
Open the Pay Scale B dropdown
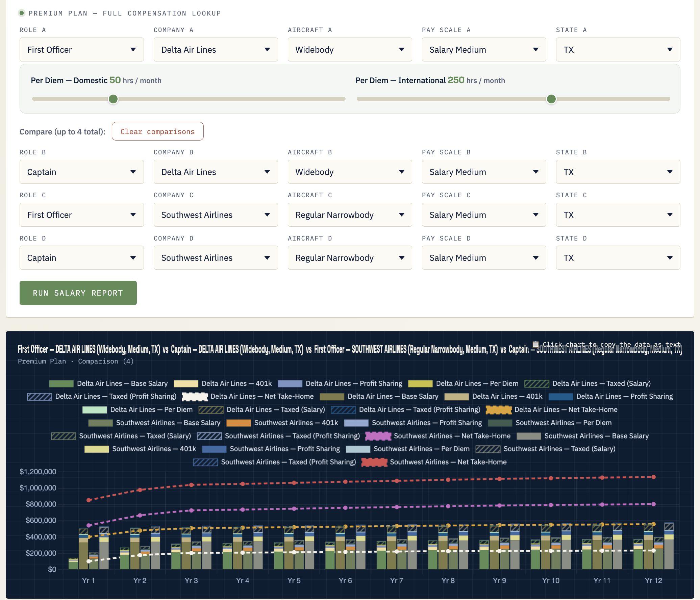point(484,172)
